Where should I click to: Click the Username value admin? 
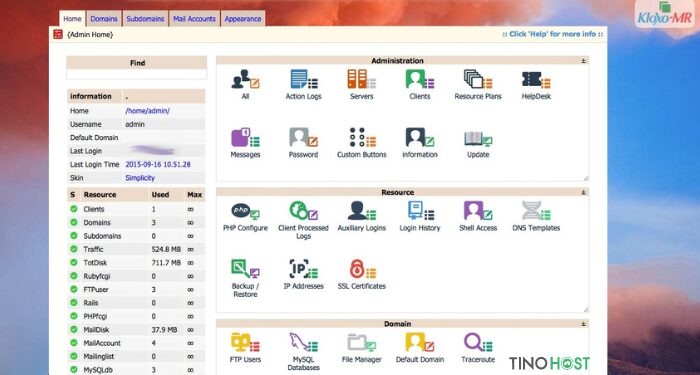(x=135, y=124)
